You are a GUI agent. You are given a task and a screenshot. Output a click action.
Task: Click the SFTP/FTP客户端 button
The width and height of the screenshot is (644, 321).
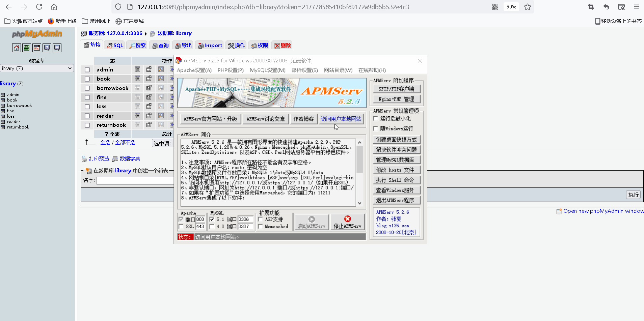point(397,89)
